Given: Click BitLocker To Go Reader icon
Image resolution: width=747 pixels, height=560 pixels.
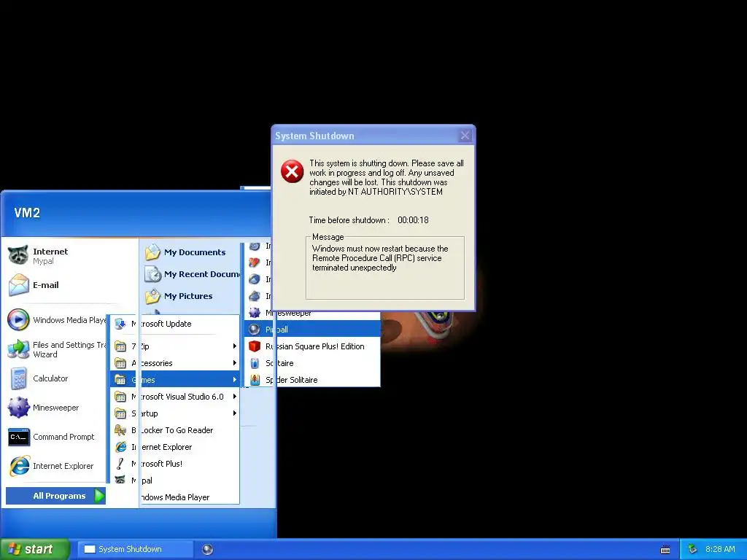Looking at the screenshot, I should (120, 430).
